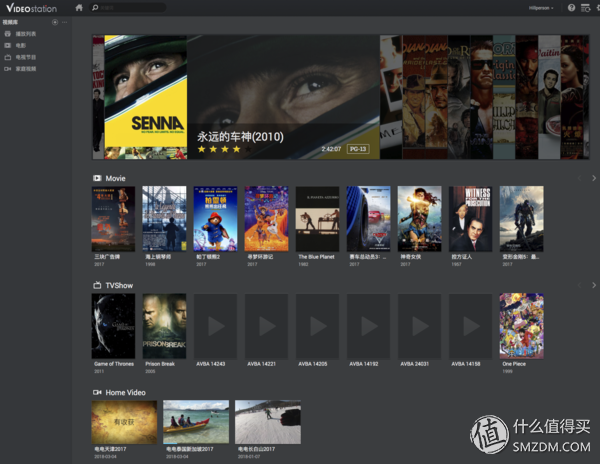
Task: Open home video with boat on sea thumbnail
Action: coord(196,422)
